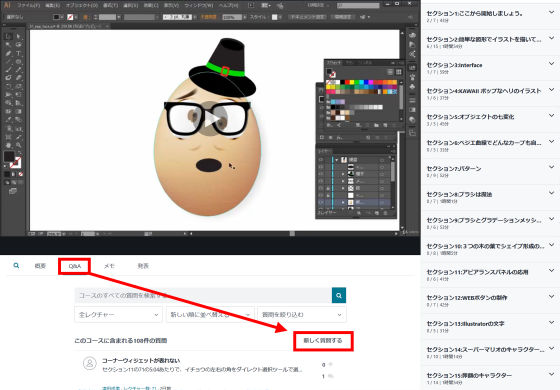560x390 pixels.
Task: Select the Rotate tool
Action: click(x=9, y=86)
